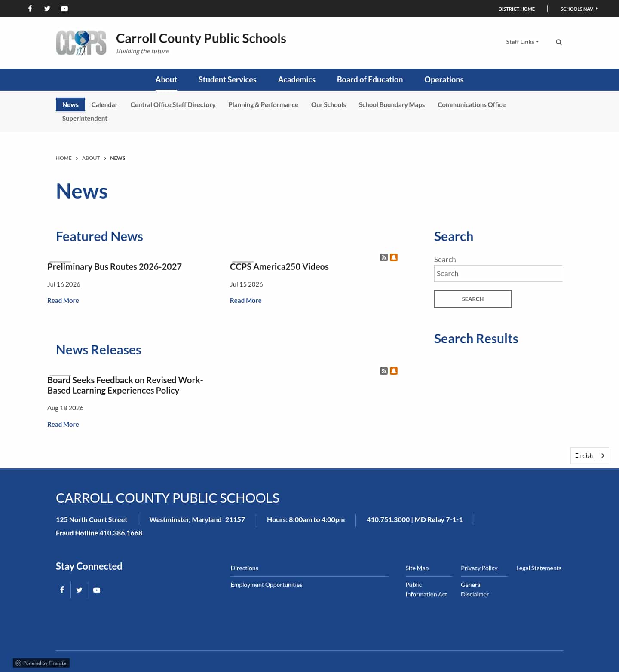Open Board of Education main menu
619x672 pixels.
(x=370, y=79)
